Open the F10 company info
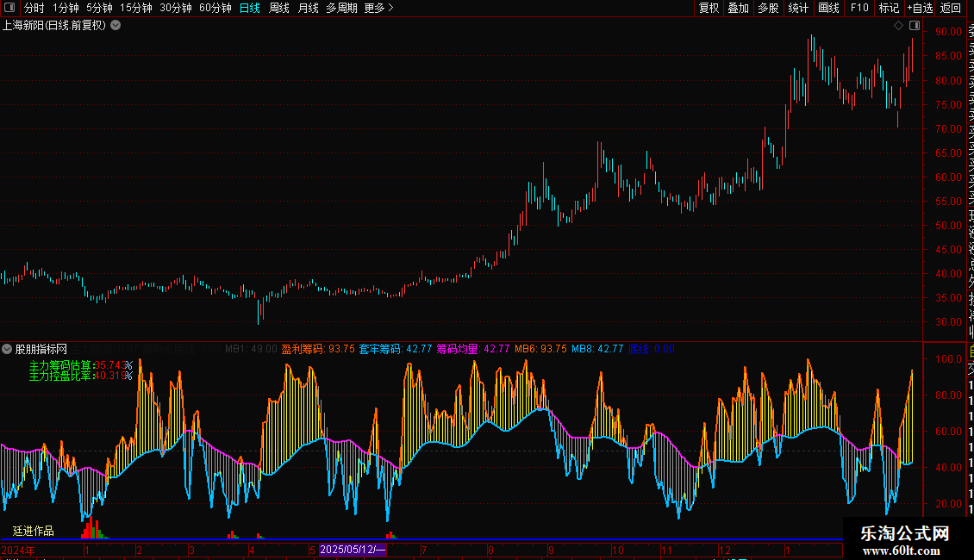Viewport: 974px width, 560px height. (859, 8)
